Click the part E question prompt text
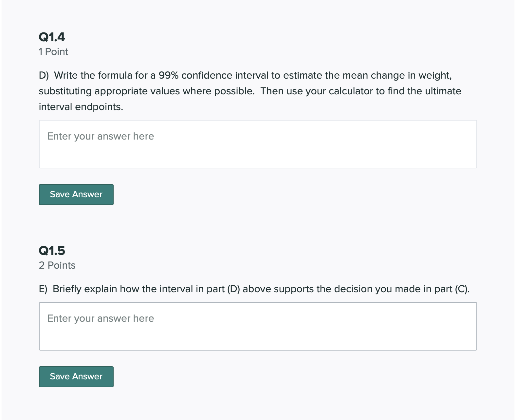Viewport: 516px width, 420px height. coord(254,289)
